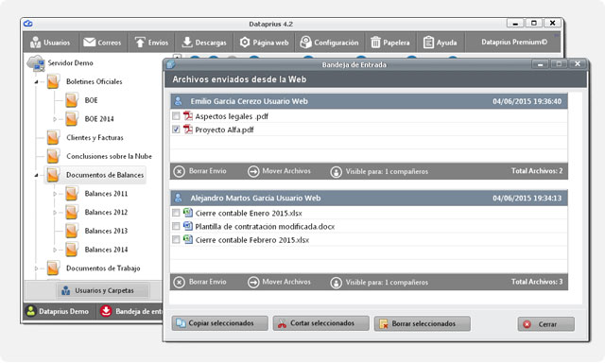
Task: Click Bandeja de Entrada window title icon
Action: click(171, 64)
